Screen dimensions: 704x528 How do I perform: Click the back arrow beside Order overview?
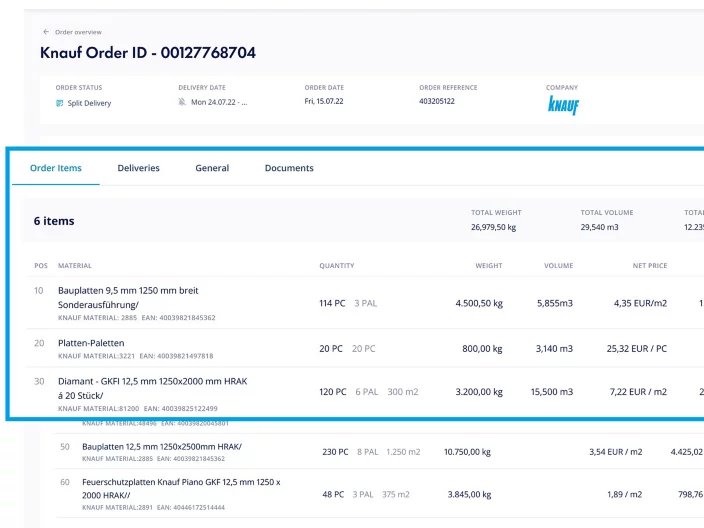click(x=46, y=32)
